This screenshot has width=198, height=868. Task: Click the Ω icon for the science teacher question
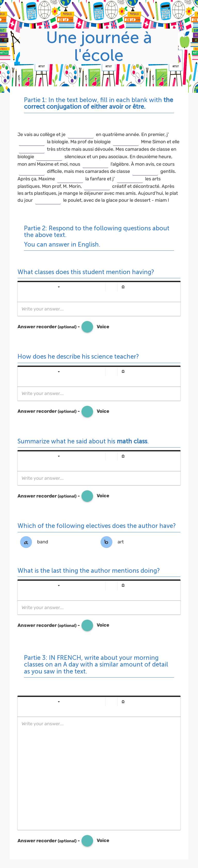point(123,371)
